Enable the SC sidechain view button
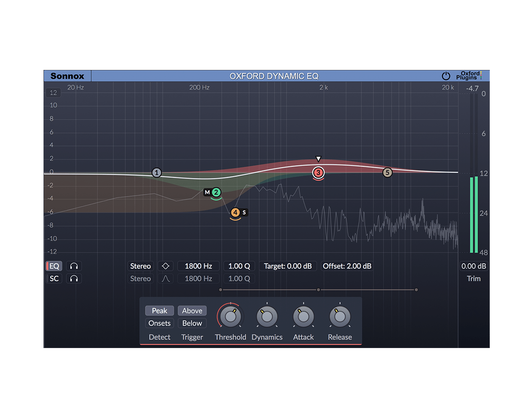 [x=54, y=279]
